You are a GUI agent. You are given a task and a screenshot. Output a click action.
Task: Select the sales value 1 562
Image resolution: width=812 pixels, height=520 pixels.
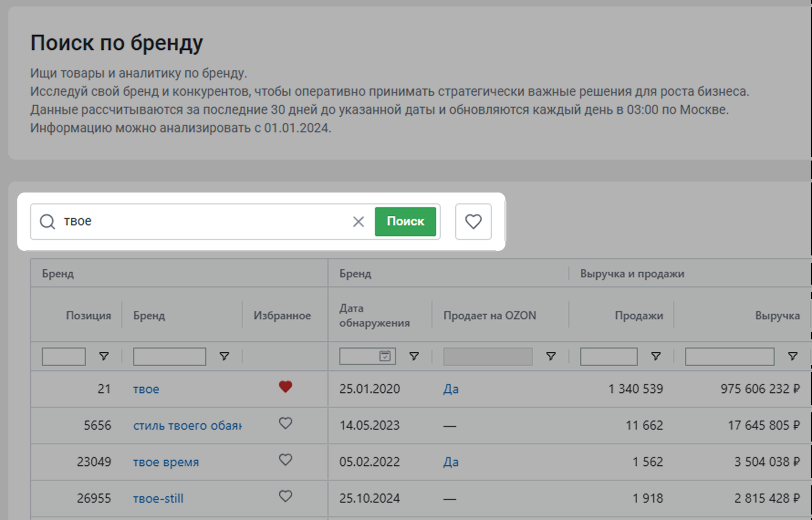tap(648, 462)
